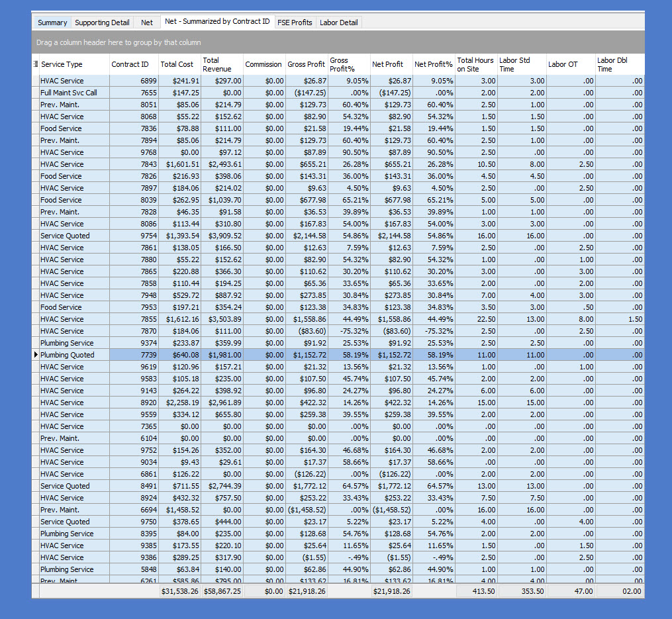Click contract ID cell 9374
The image size is (672, 619).
point(134,343)
